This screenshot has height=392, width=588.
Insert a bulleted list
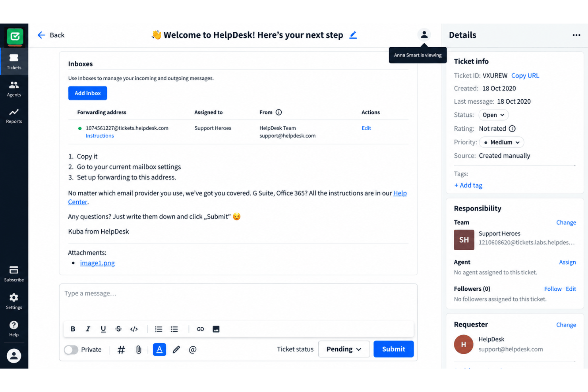coord(174,329)
